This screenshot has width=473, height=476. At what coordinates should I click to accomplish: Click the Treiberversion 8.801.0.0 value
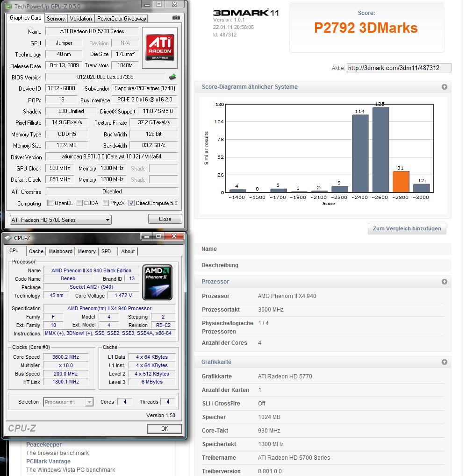tap(270, 471)
